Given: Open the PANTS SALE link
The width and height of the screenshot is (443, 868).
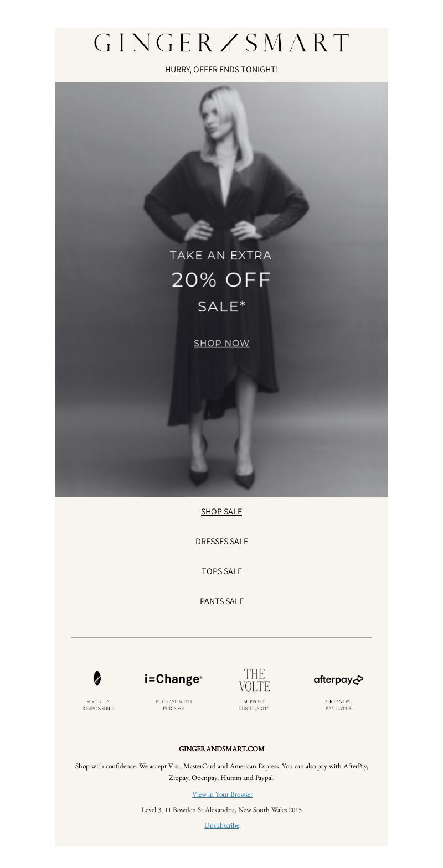Looking at the screenshot, I should 221,601.
